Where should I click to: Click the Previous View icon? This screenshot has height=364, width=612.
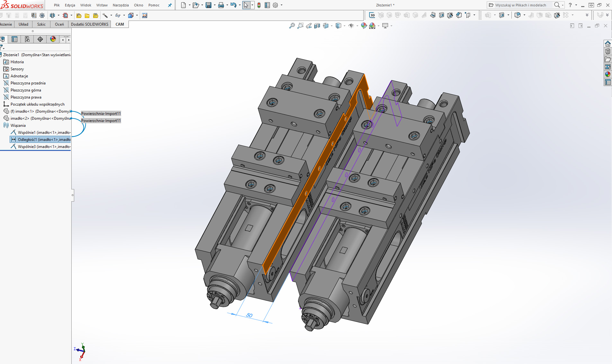(x=309, y=26)
